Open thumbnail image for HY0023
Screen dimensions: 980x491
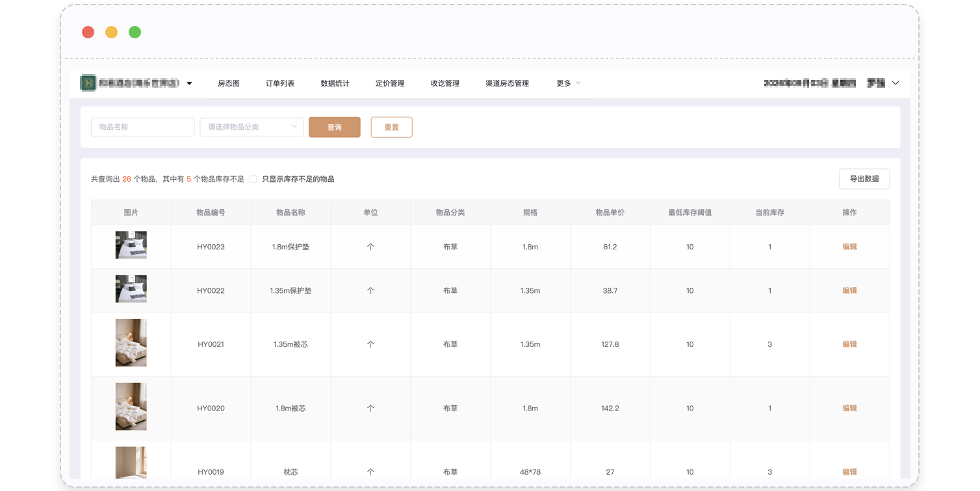point(131,245)
